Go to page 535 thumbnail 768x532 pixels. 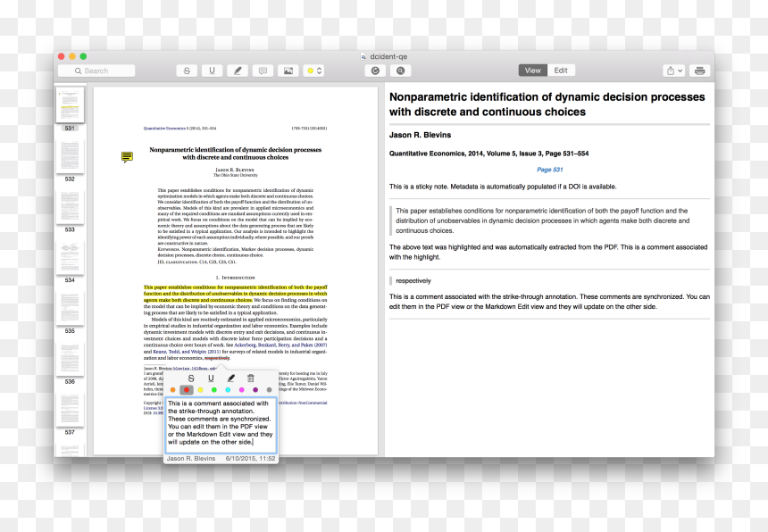[70, 308]
